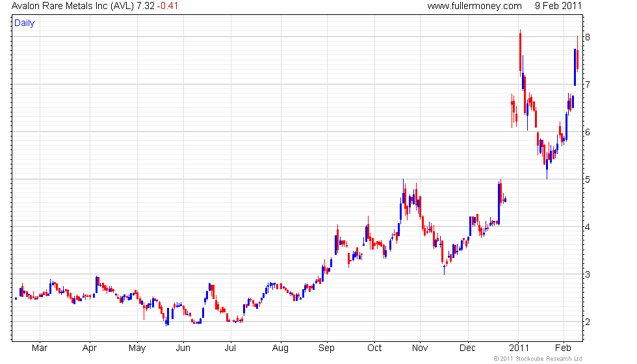Click the 'May' x-axis label
Image resolution: width=637 pixels, height=364 pixels.
point(137,348)
